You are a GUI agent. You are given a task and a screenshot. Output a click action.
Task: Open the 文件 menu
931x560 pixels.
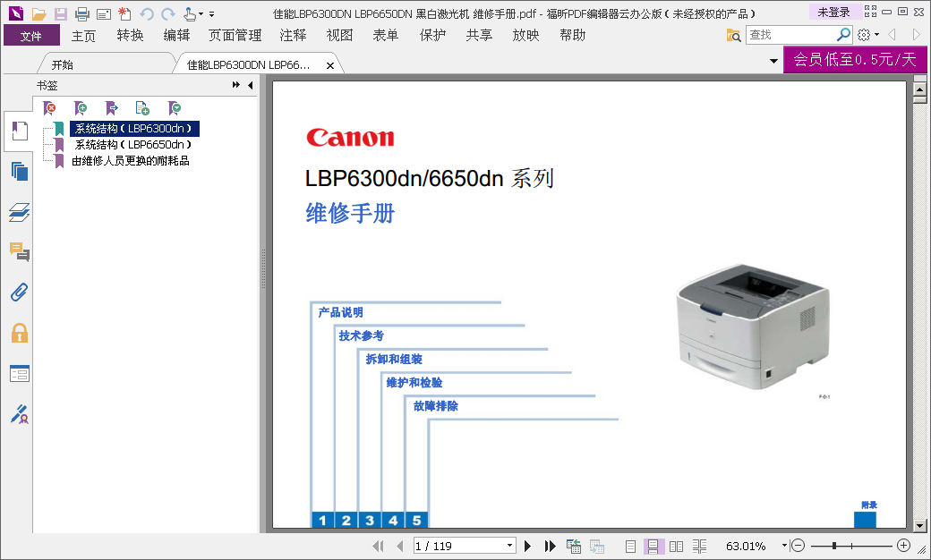[x=31, y=36]
